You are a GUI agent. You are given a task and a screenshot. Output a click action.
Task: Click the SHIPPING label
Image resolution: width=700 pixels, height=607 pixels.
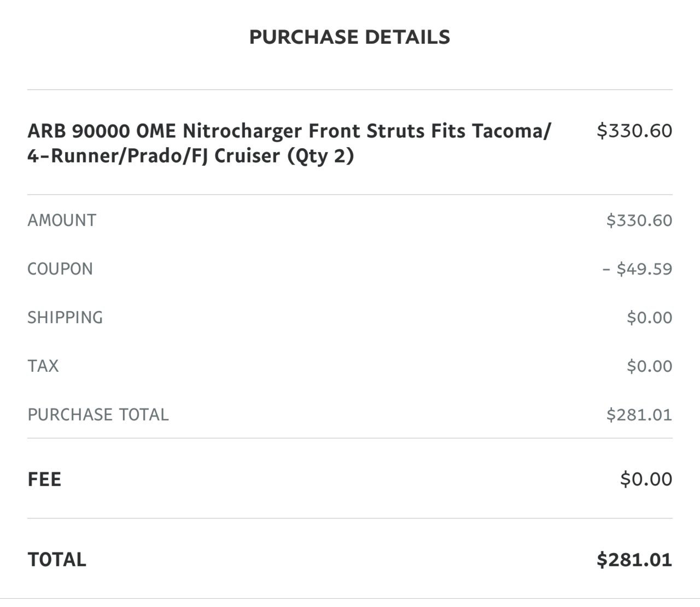[65, 318]
